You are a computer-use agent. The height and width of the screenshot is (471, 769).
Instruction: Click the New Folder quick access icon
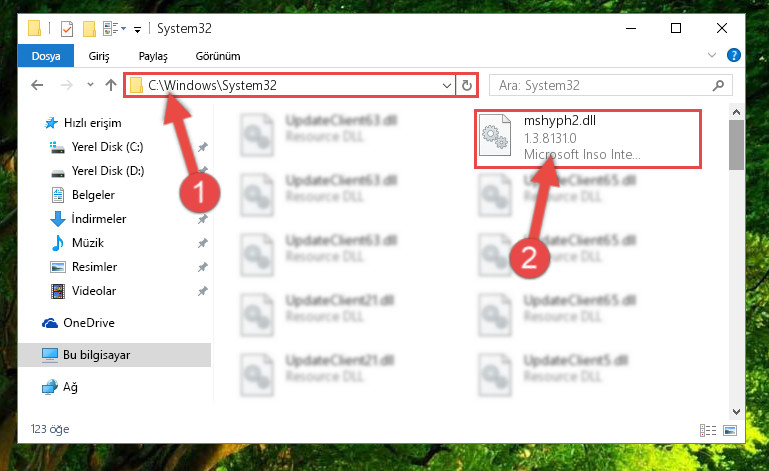tap(89, 29)
